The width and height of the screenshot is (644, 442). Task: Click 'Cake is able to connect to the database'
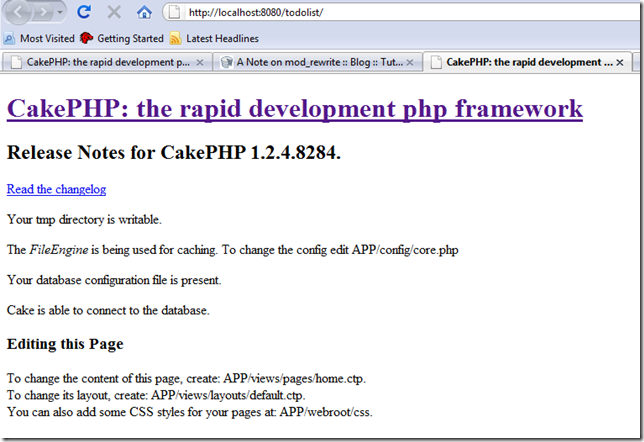pyautogui.click(x=108, y=310)
